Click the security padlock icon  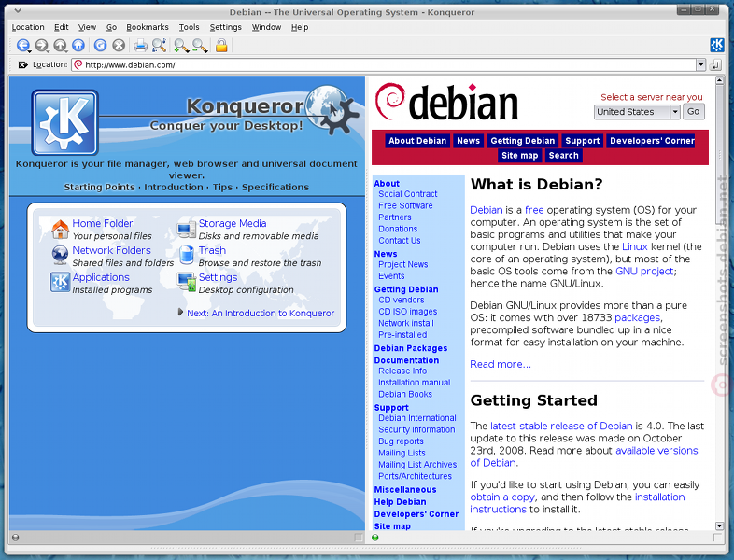[221, 46]
